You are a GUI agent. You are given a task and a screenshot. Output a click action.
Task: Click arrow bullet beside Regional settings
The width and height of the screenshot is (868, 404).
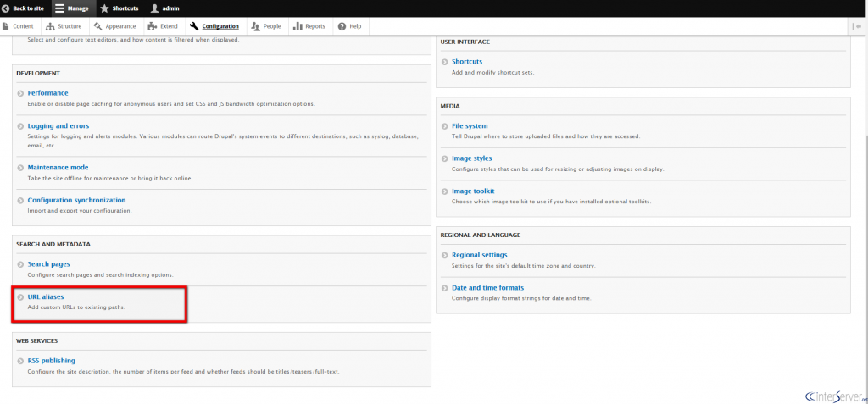pyautogui.click(x=444, y=255)
